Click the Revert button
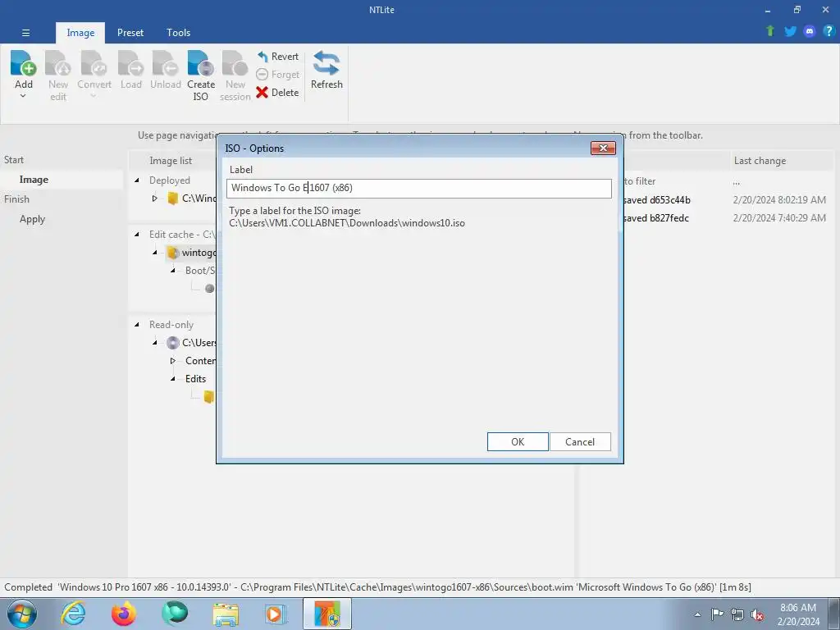Screen dimensions: 840x630 click(277, 57)
